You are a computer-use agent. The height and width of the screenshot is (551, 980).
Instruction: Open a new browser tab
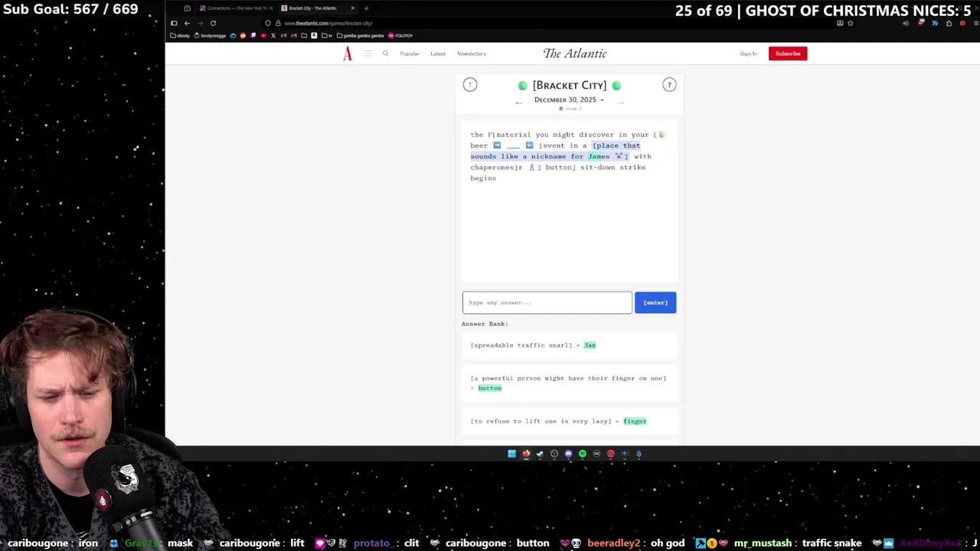tap(366, 8)
